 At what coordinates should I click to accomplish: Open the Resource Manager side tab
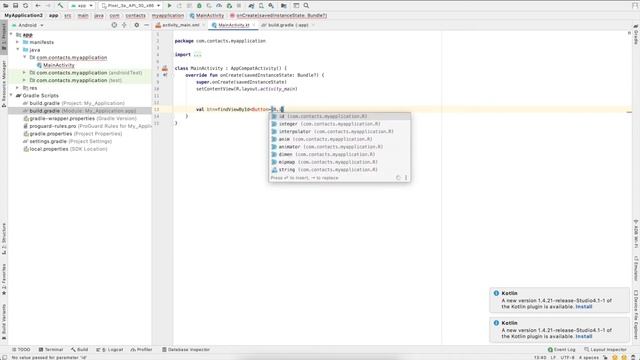pos(4,84)
